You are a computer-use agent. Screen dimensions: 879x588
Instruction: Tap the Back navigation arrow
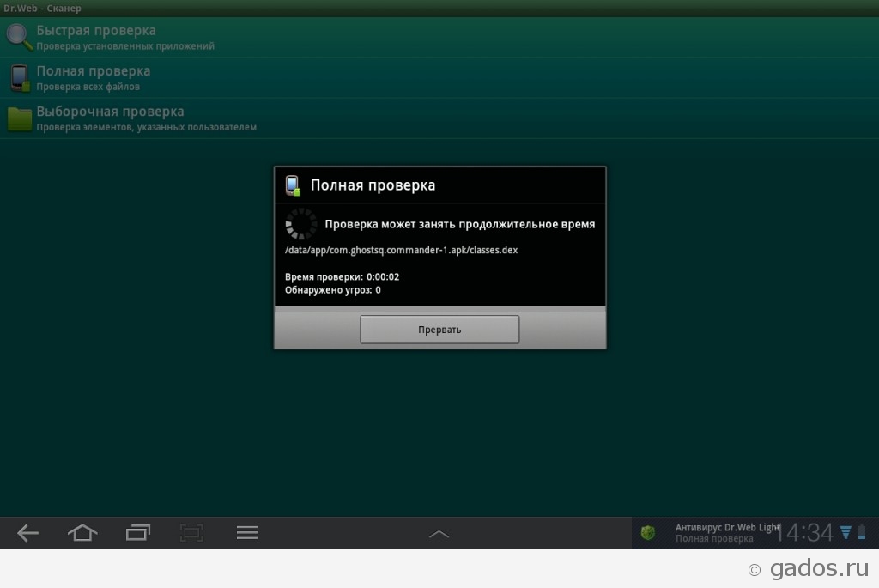(27, 533)
